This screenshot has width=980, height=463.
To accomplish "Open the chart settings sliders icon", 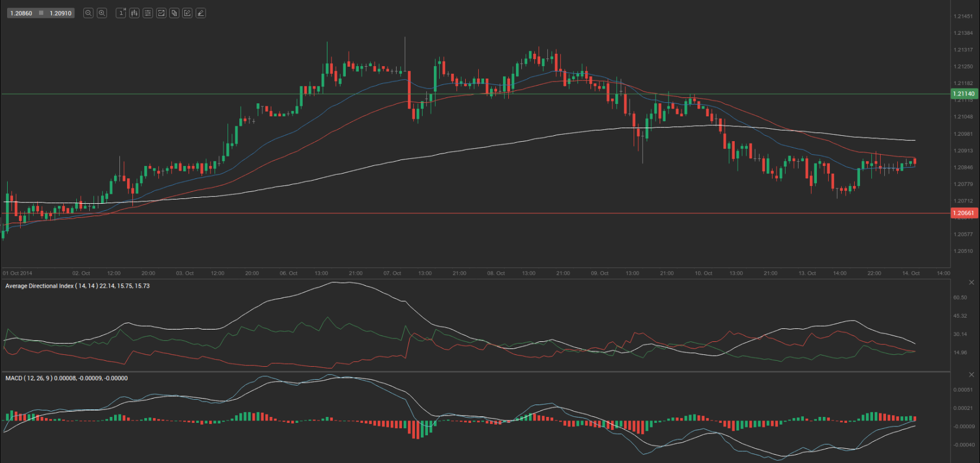I will (148, 13).
